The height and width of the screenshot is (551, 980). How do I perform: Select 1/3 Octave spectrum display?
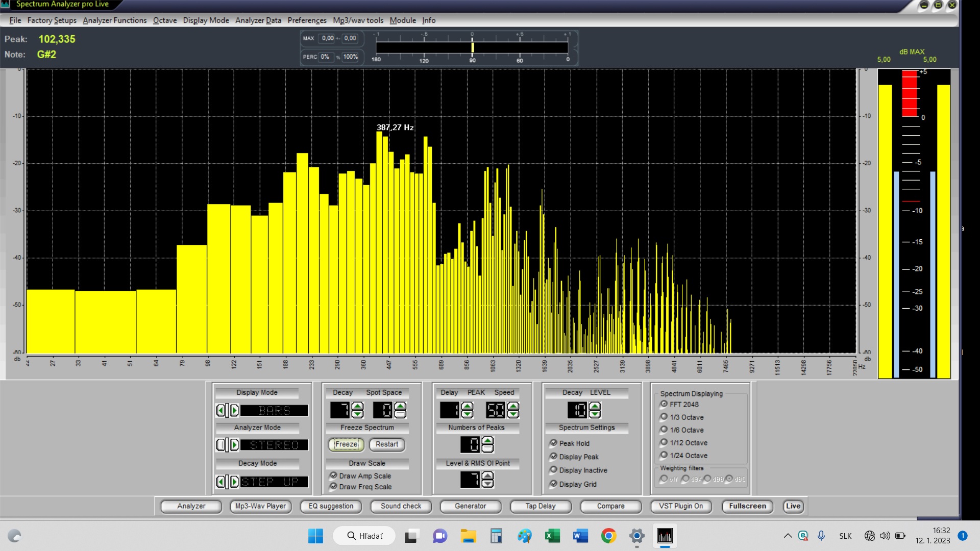coord(664,417)
